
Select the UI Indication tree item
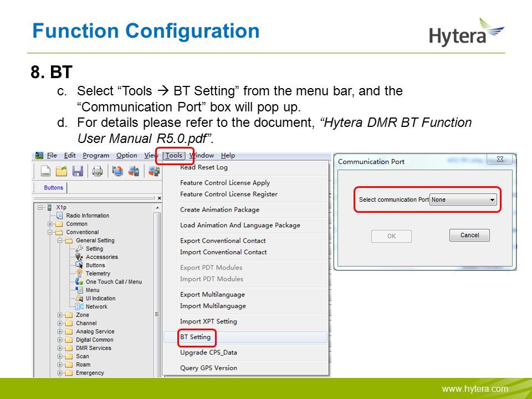click(100, 298)
